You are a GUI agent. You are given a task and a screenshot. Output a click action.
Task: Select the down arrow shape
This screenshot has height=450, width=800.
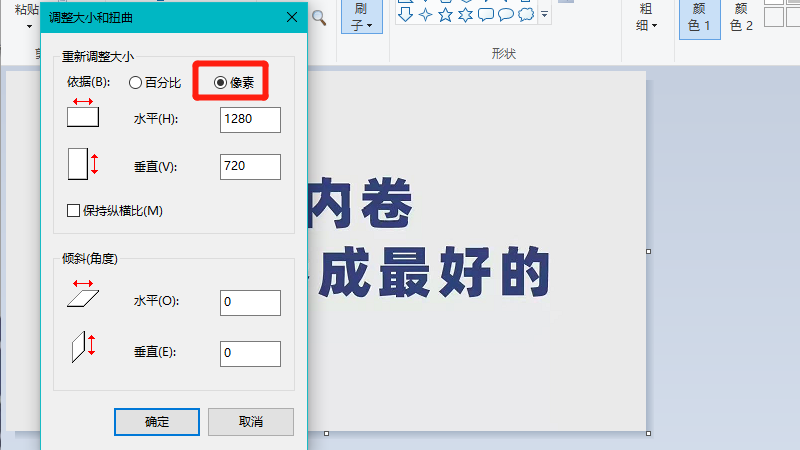click(x=405, y=14)
